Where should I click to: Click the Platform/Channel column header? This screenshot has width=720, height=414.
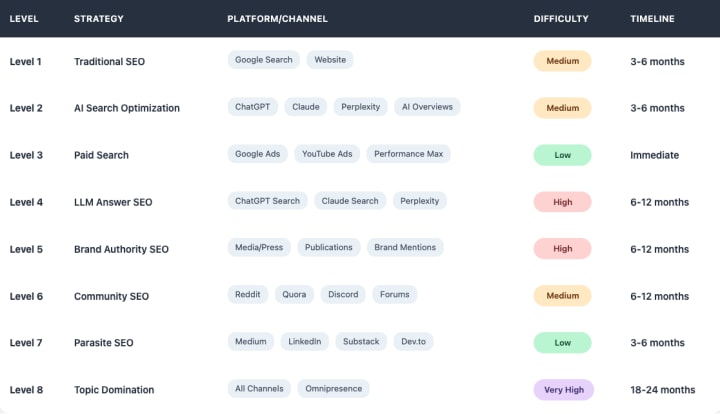pos(277,19)
